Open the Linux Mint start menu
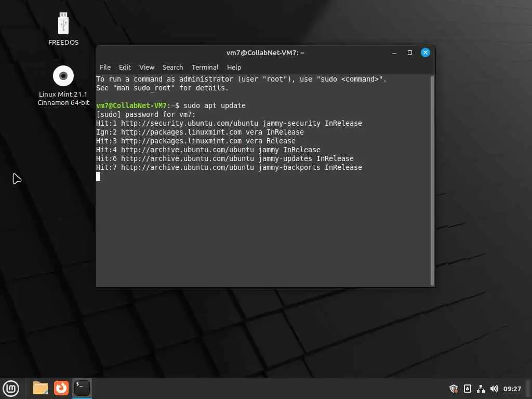This screenshot has height=399, width=532. (11, 388)
